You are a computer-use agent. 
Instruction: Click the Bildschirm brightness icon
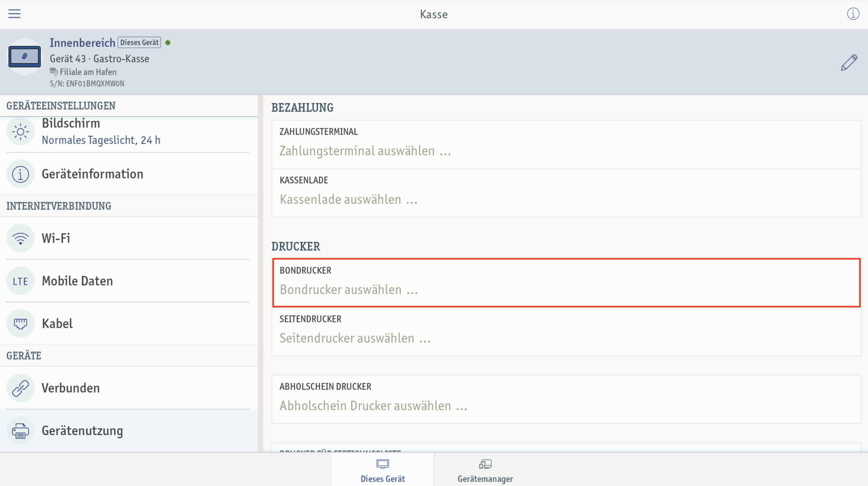pos(20,131)
